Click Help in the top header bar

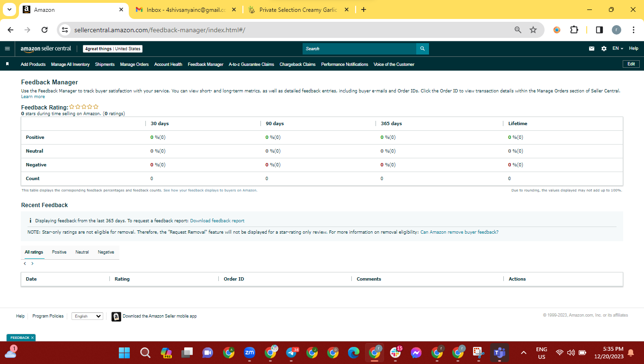[634, 48]
